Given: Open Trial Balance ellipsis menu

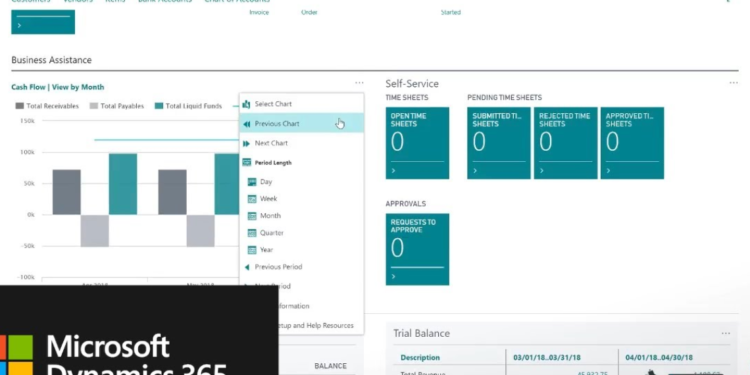Looking at the screenshot, I should point(726,333).
